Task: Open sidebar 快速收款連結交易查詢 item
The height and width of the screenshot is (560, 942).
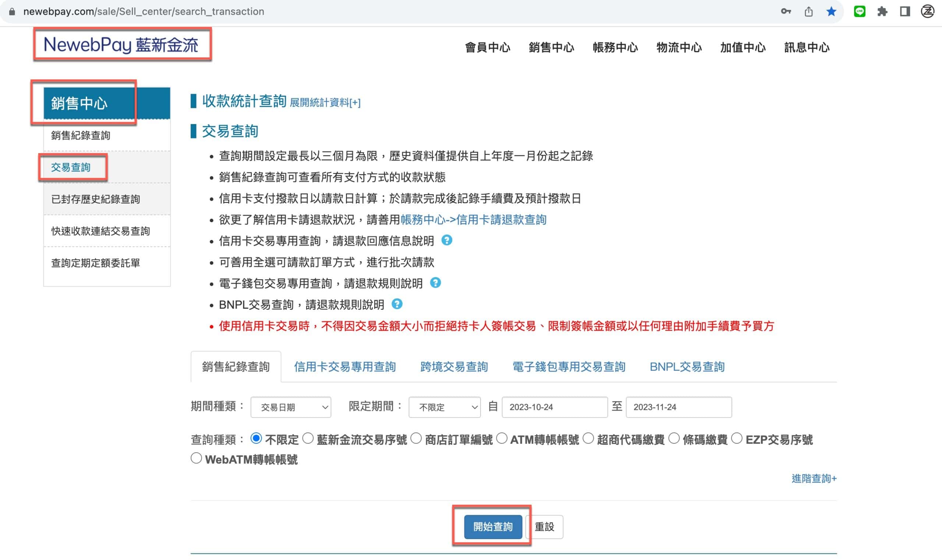Action: [107, 231]
